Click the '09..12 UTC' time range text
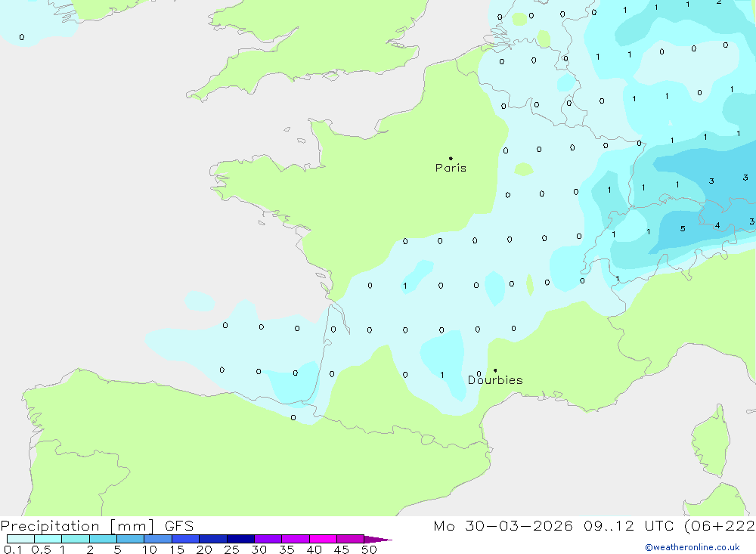The image size is (756, 554). click(x=627, y=526)
